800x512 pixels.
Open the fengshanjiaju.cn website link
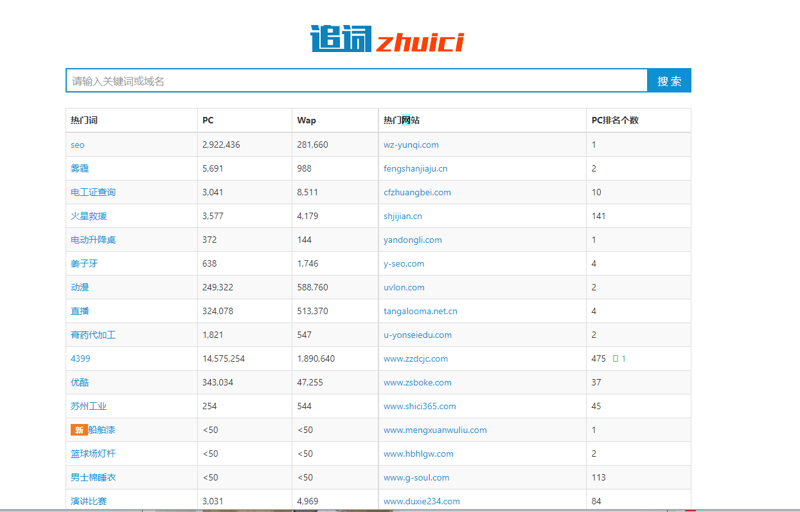pos(415,169)
